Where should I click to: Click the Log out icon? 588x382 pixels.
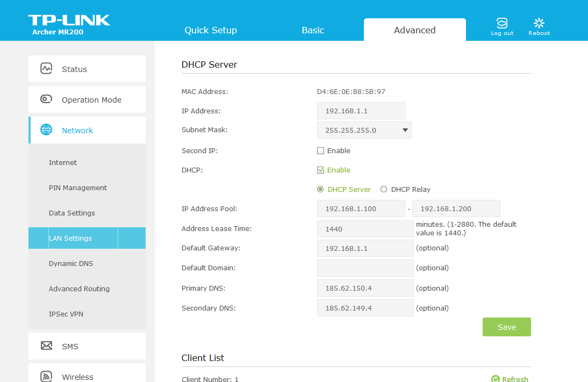501,23
